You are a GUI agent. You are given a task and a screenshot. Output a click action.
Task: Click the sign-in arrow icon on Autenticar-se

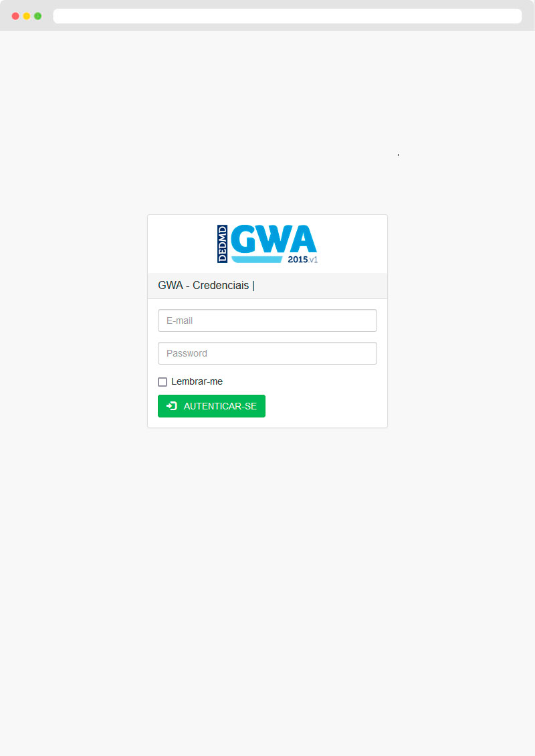(172, 406)
